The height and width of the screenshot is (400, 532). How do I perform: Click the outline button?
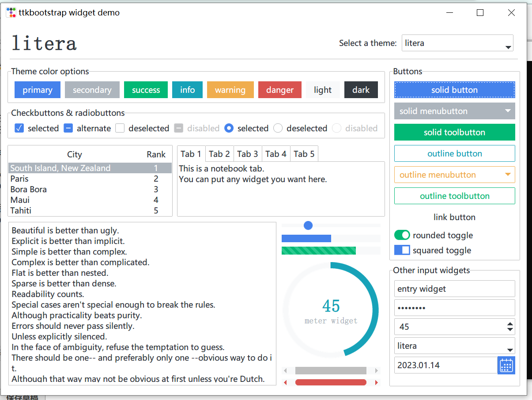coord(455,153)
